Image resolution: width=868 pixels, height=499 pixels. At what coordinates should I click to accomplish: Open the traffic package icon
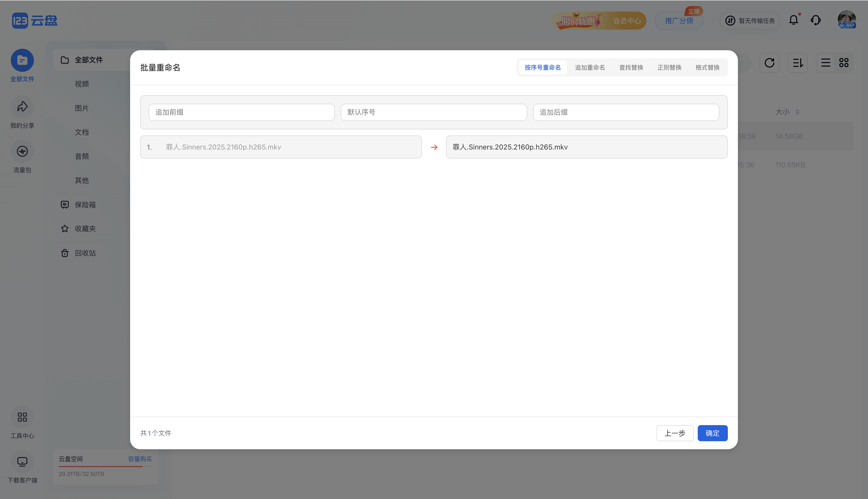[22, 152]
